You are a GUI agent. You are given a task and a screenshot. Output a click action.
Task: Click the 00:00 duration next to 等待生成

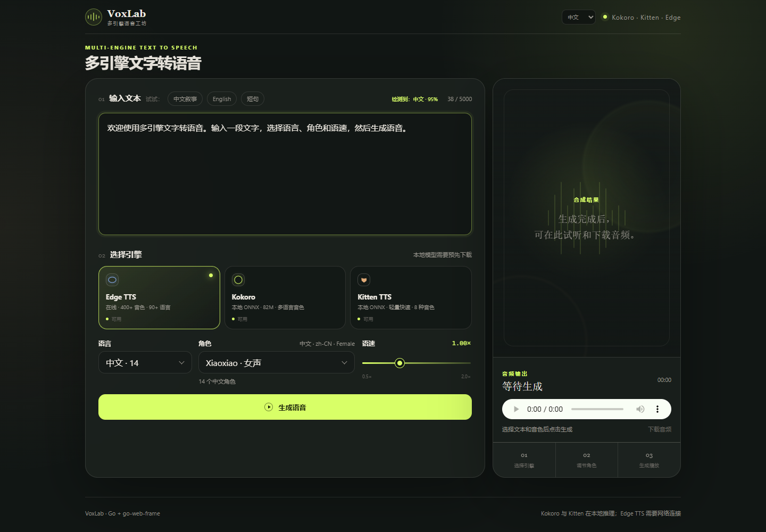pos(664,380)
